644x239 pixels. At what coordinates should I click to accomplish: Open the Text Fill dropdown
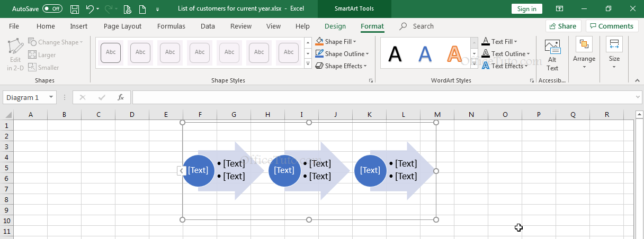tap(499, 41)
